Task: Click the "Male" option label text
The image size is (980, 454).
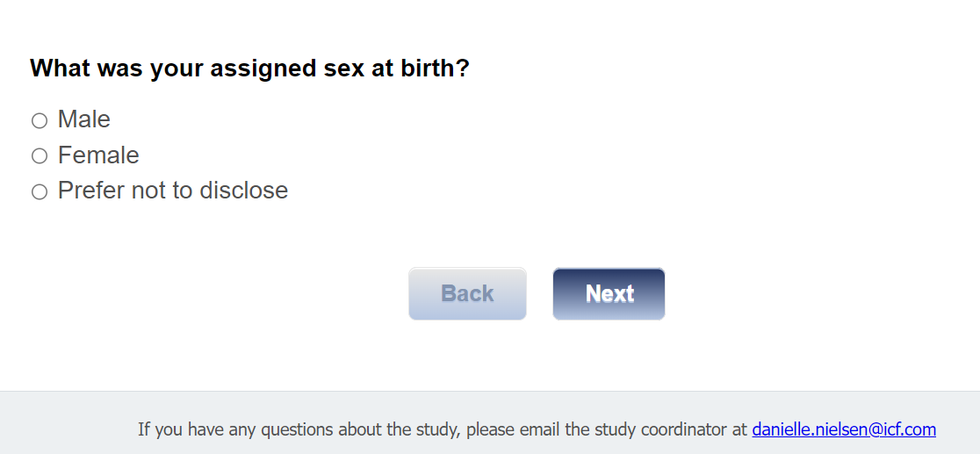Action: [x=84, y=119]
